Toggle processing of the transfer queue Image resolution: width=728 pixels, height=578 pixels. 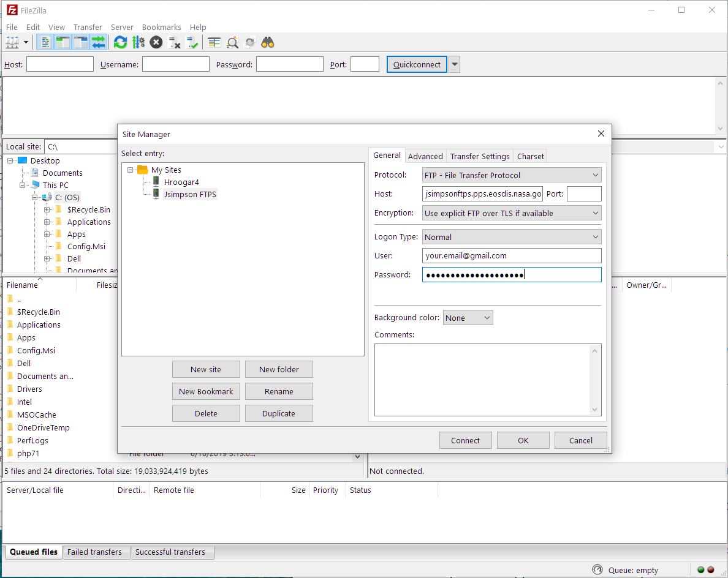(138, 43)
